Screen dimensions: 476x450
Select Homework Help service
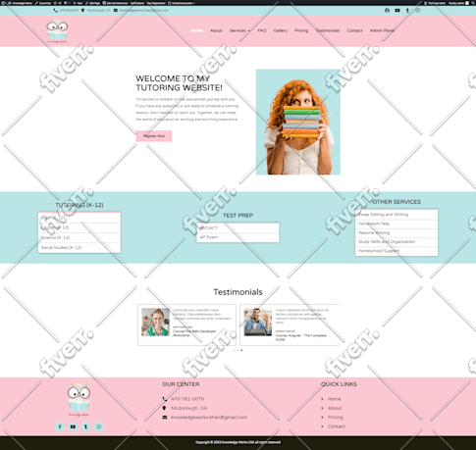pos(397,224)
